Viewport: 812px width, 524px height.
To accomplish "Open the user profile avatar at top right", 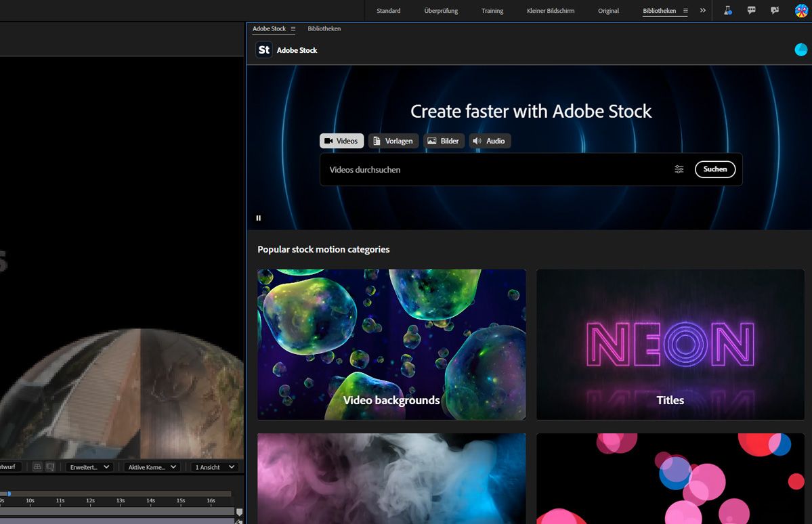I will tap(801, 10).
